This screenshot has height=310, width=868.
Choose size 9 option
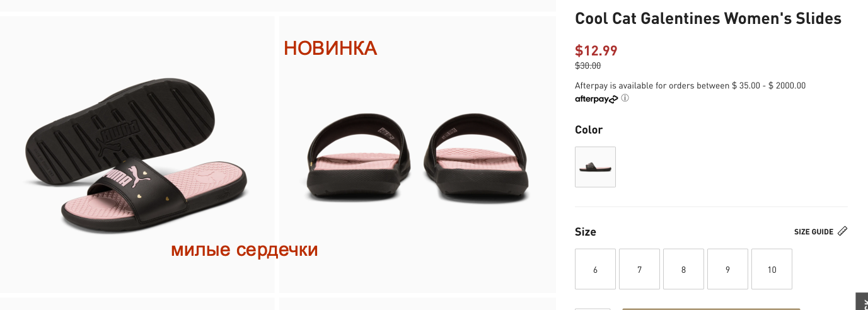point(727,269)
